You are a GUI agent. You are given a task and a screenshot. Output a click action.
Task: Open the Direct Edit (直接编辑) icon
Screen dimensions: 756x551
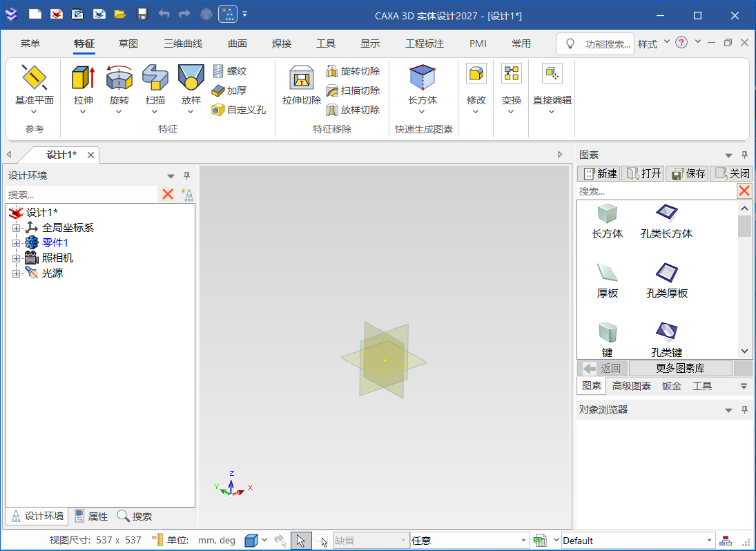tap(552, 74)
